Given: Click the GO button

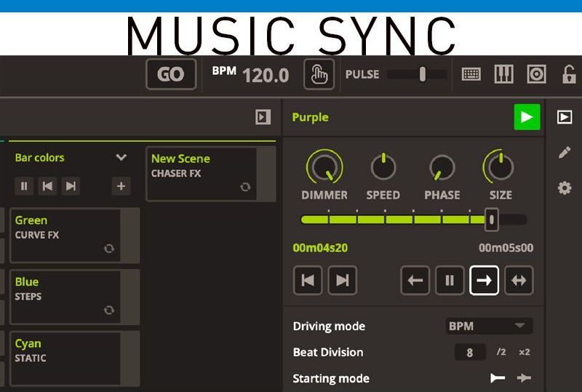Looking at the screenshot, I should click(x=171, y=74).
